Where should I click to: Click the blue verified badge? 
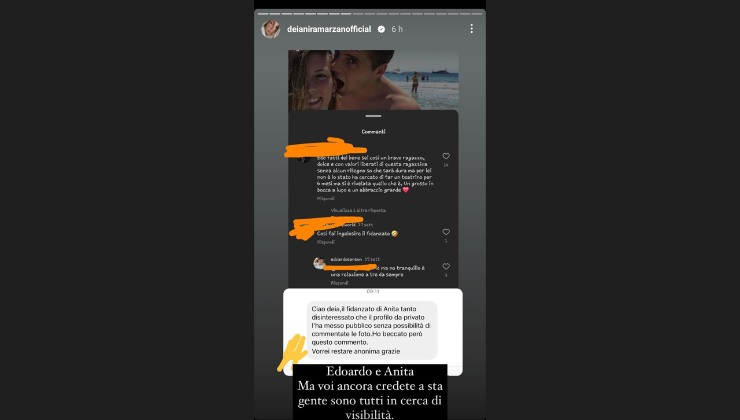(381, 29)
